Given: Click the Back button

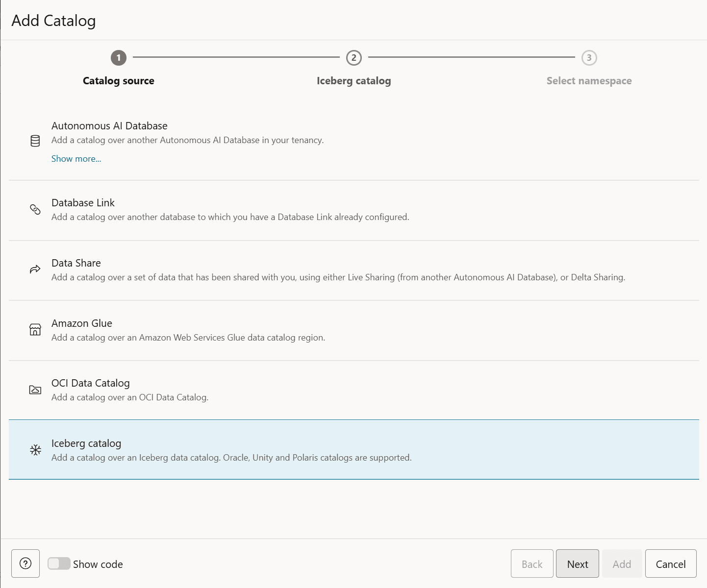Looking at the screenshot, I should pyautogui.click(x=532, y=563).
